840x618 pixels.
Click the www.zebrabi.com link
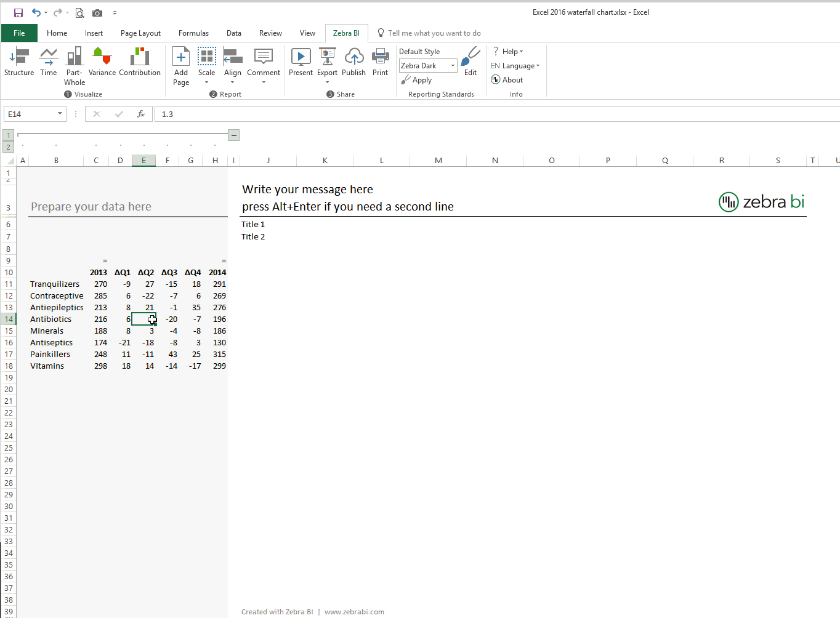(x=354, y=612)
